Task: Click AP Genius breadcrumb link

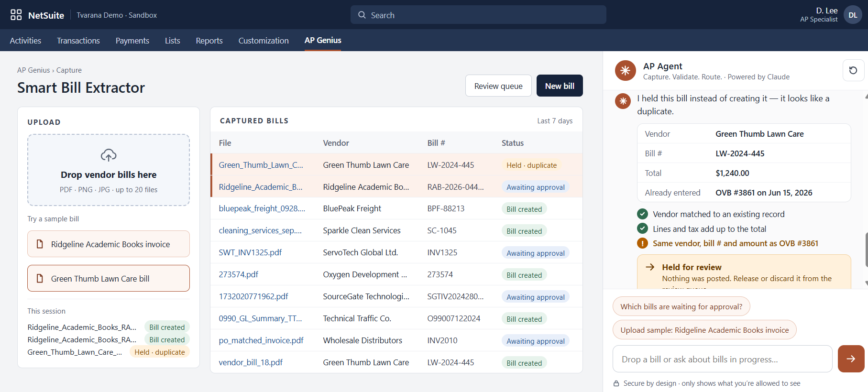Action: 33,70
